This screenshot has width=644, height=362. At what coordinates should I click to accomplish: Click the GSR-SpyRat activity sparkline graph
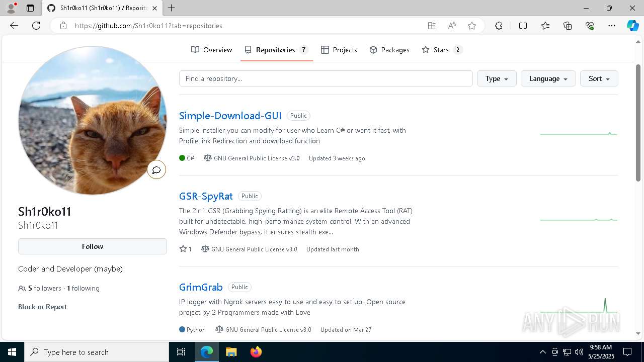click(579, 220)
